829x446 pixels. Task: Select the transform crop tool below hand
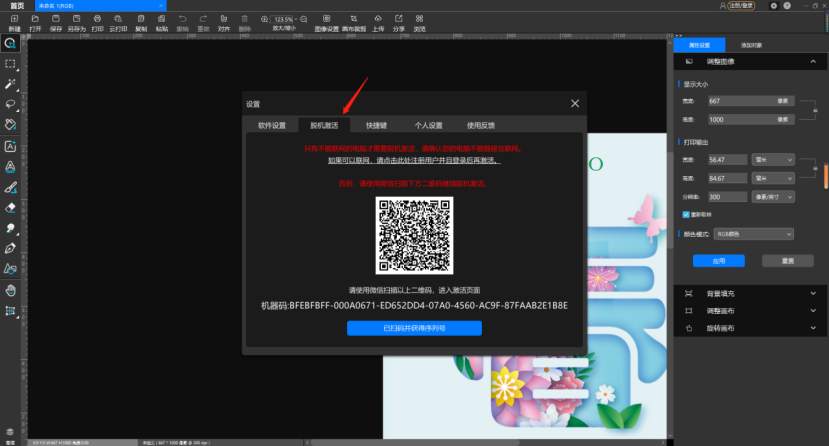[11, 311]
